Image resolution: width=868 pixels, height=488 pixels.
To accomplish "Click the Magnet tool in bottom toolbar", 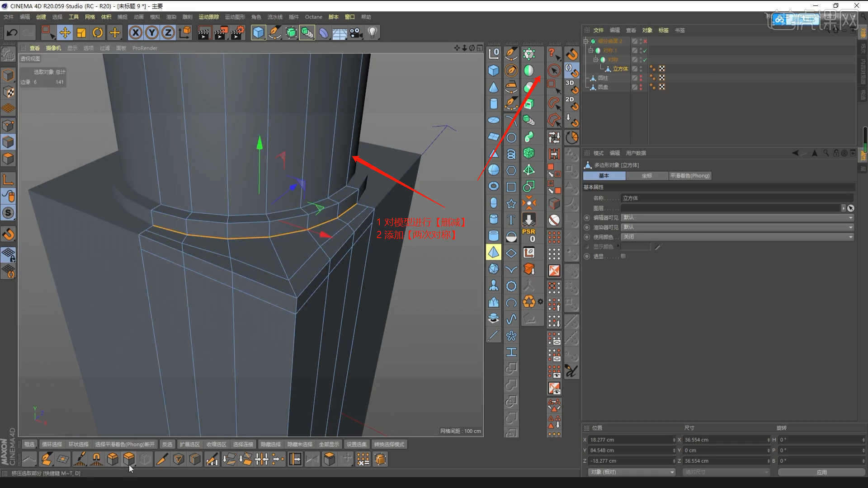I will (x=96, y=459).
